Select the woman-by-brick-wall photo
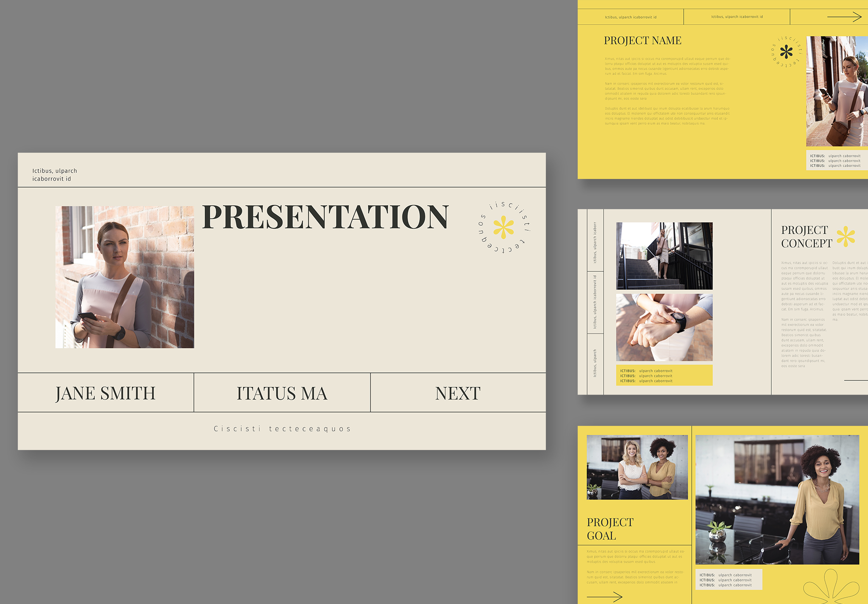The height and width of the screenshot is (604, 868). click(x=125, y=277)
